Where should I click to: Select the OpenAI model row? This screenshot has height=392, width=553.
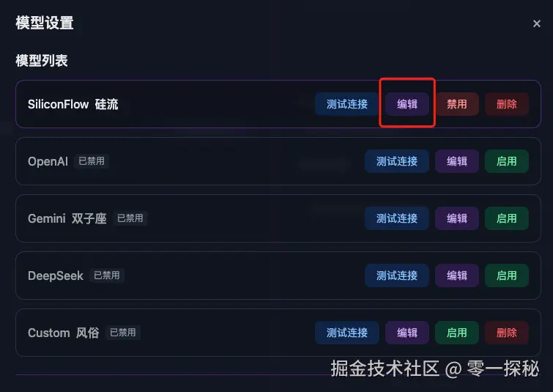click(278, 161)
